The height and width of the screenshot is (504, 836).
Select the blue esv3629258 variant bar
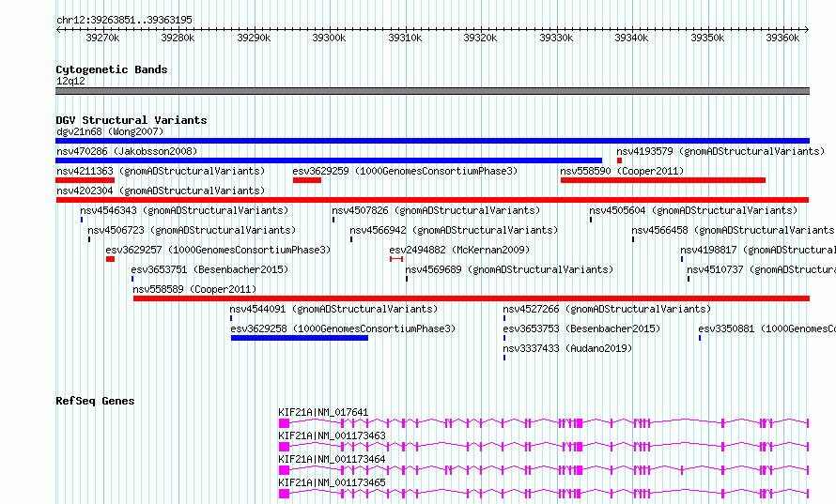click(x=300, y=338)
